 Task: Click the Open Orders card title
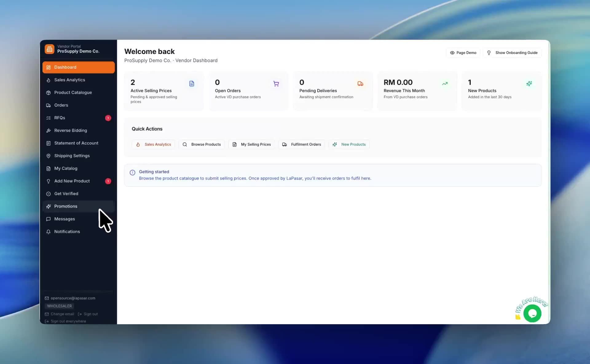point(228,91)
